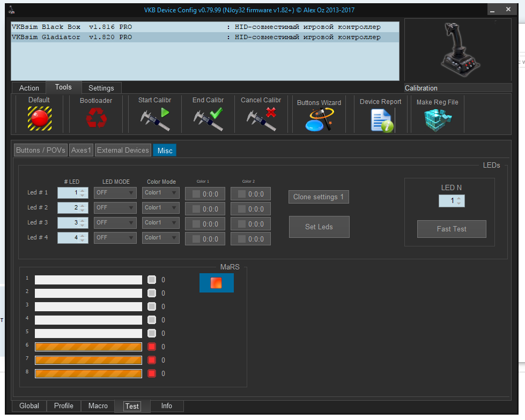This screenshot has height=420, width=525.
Task: Select VKBsim Gladiator device row
Action: coord(205,37)
